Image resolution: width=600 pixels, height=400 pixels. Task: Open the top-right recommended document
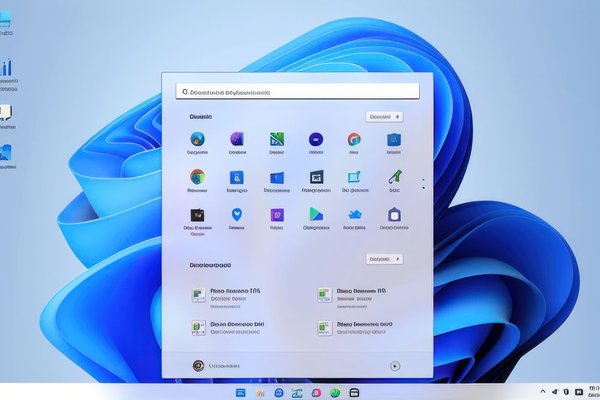click(352, 298)
